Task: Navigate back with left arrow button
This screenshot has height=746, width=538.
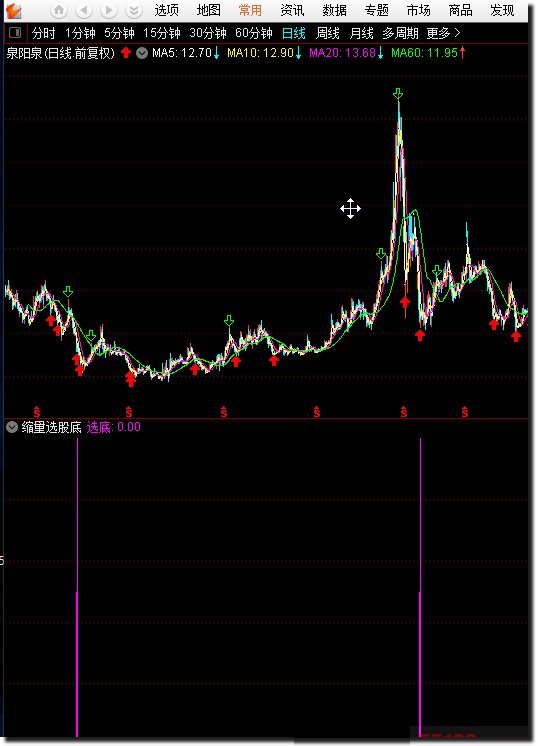Action: point(84,10)
